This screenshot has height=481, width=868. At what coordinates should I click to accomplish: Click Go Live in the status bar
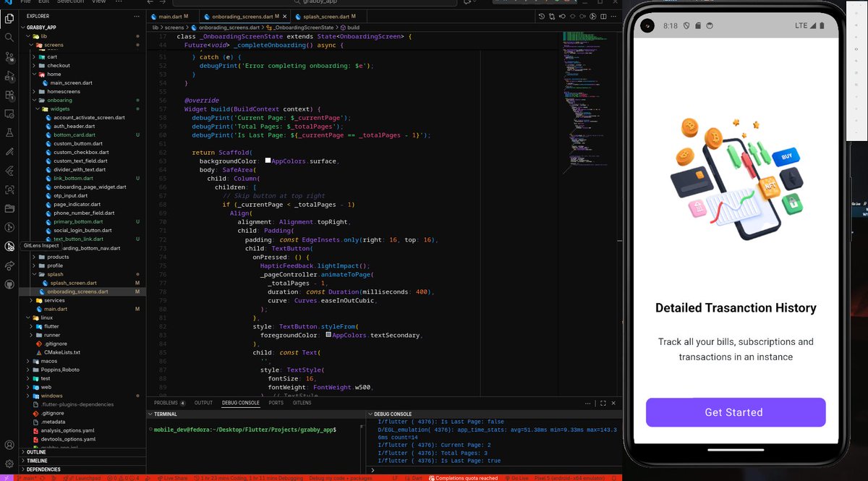click(x=517, y=477)
